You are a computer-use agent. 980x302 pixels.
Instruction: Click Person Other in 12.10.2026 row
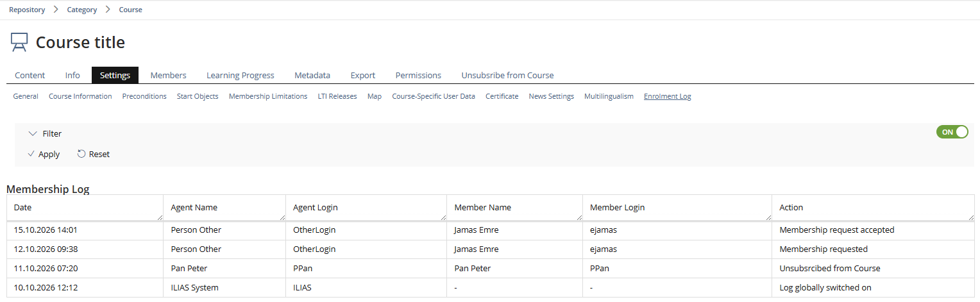[x=196, y=249]
